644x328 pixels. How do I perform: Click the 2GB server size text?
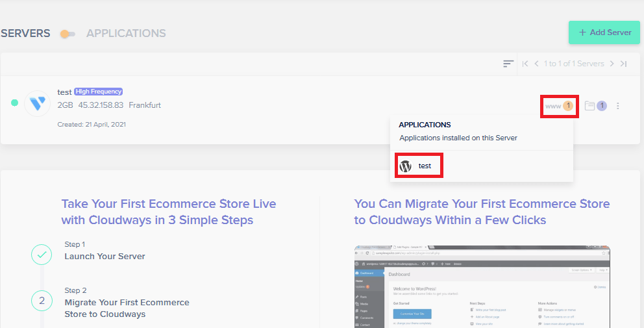tap(66, 105)
